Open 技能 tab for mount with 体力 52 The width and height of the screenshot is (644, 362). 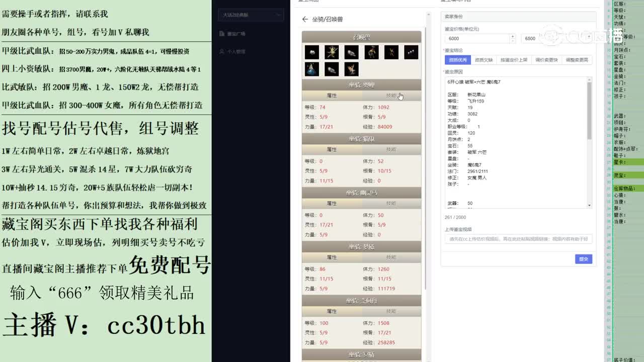click(x=391, y=149)
